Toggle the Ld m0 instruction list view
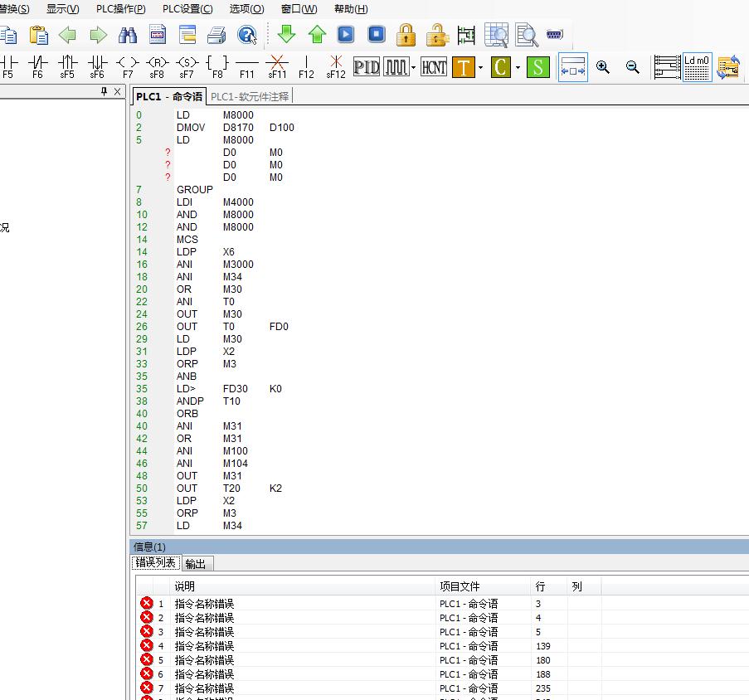This screenshot has height=700, width=749. tap(697, 67)
